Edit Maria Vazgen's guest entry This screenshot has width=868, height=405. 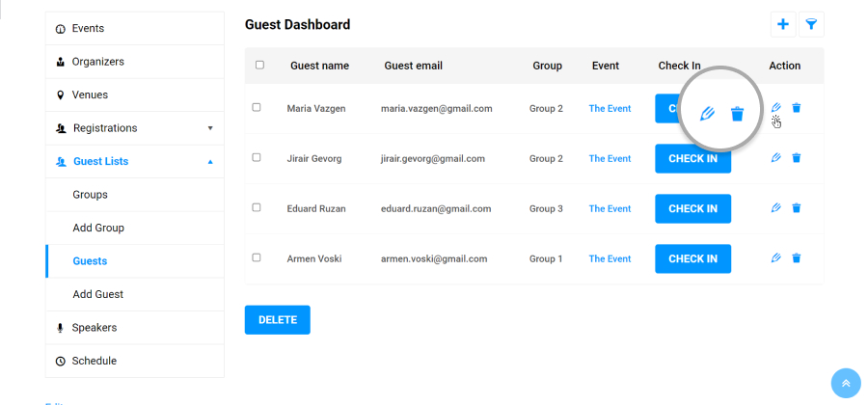776,107
